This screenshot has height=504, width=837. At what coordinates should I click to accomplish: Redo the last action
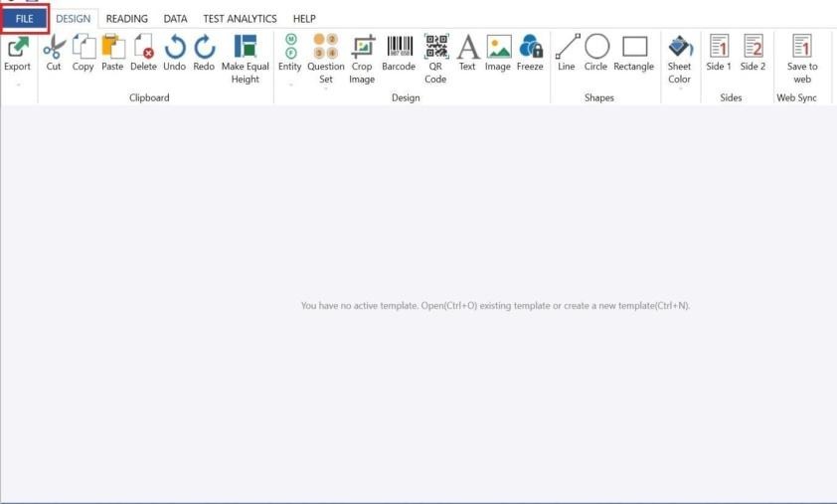tap(204, 53)
